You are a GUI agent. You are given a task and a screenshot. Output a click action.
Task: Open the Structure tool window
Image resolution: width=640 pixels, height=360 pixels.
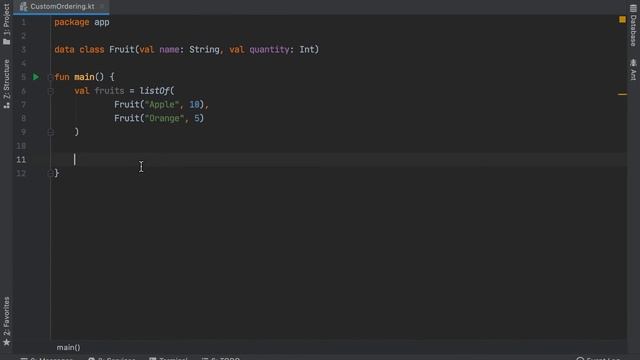(7, 84)
